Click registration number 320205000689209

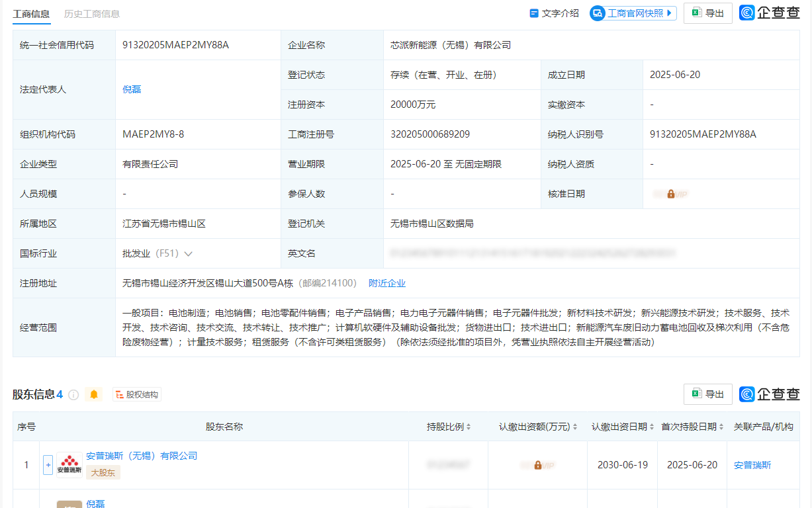(430, 134)
